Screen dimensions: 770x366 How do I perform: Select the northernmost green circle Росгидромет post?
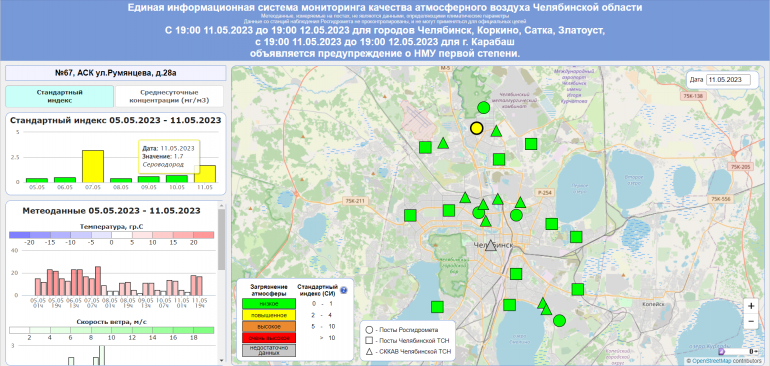[483, 108]
